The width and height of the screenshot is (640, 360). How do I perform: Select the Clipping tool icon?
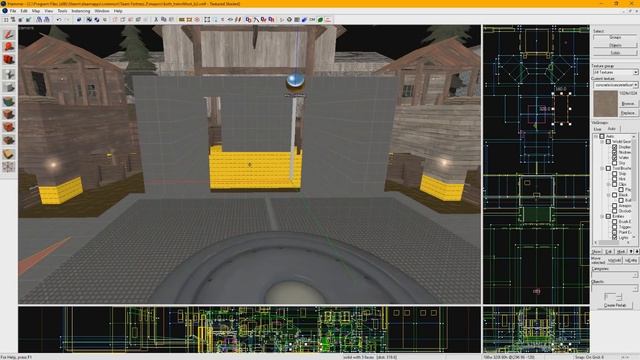9,154
